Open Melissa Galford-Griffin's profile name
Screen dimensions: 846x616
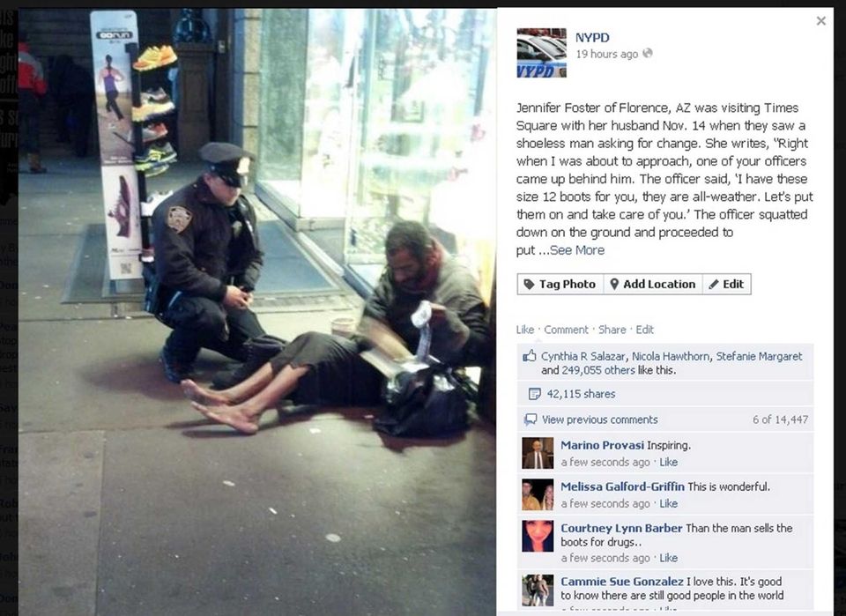[622, 486]
